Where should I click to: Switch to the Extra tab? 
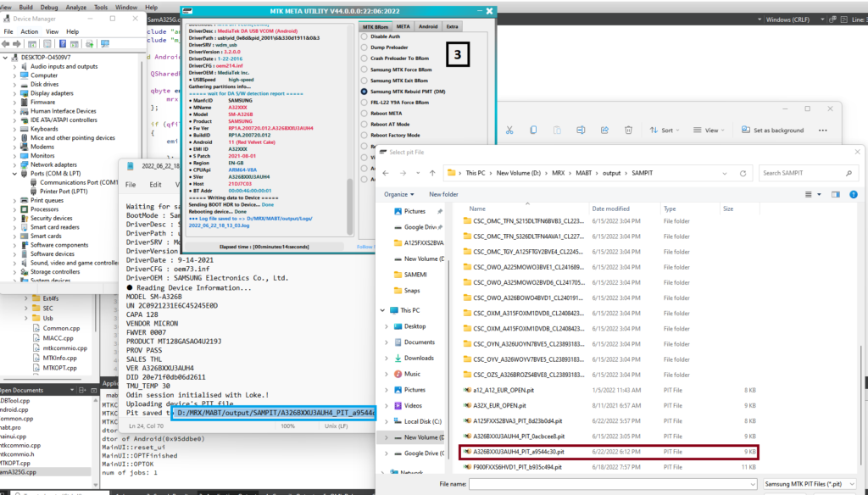(x=453, y=26)
